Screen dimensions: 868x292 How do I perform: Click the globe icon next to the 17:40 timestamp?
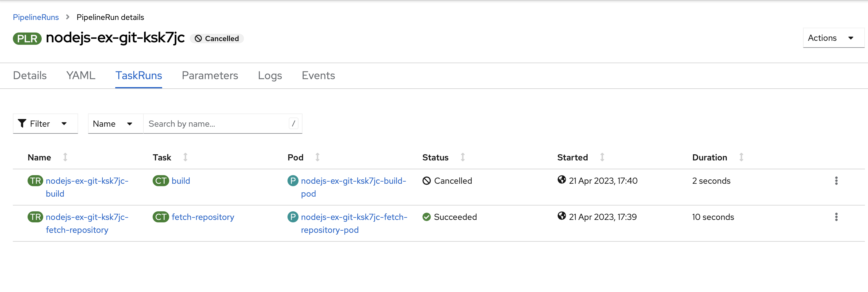(x=562, y=180)
